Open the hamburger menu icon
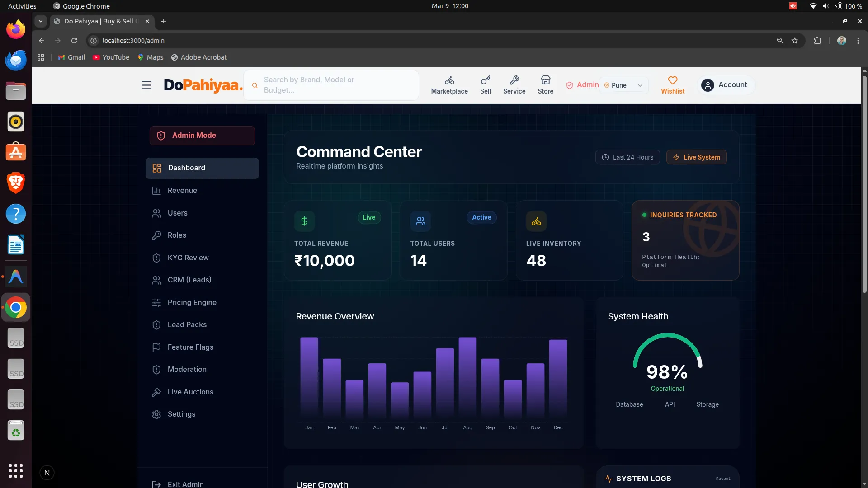This screenshot has width=868, height=488. [146, 85]
